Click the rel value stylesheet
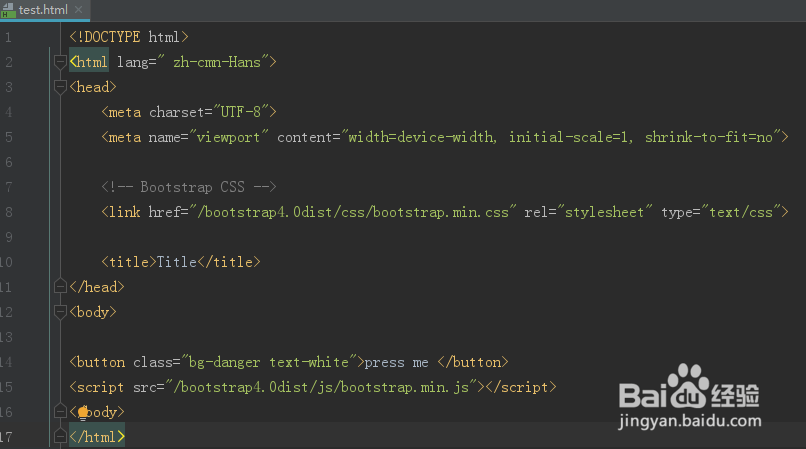806x449 pixels. [604, 212]
